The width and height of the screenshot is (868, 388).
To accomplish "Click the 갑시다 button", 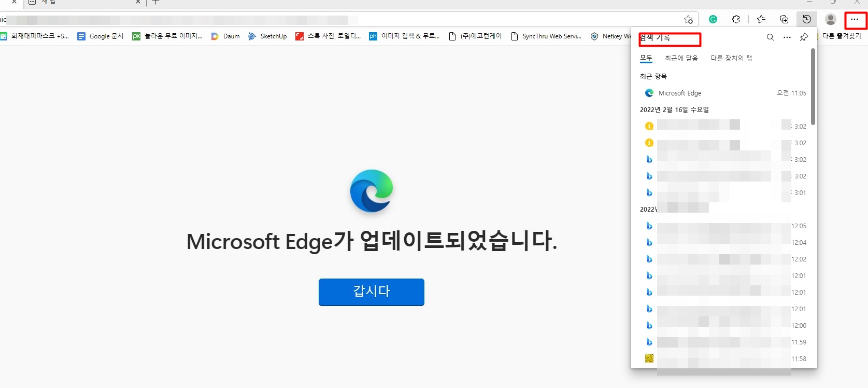I will 372,292.
